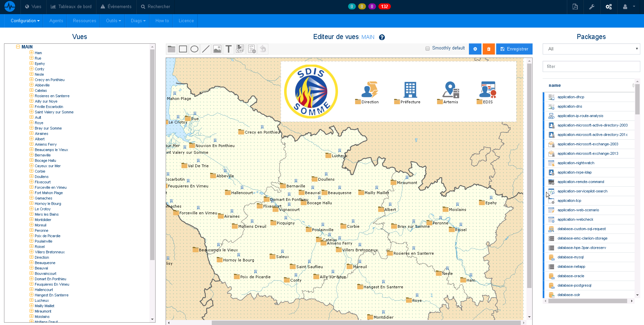
Task: Select the ellipse drawing tool
Action: click(x=194, y=49)
